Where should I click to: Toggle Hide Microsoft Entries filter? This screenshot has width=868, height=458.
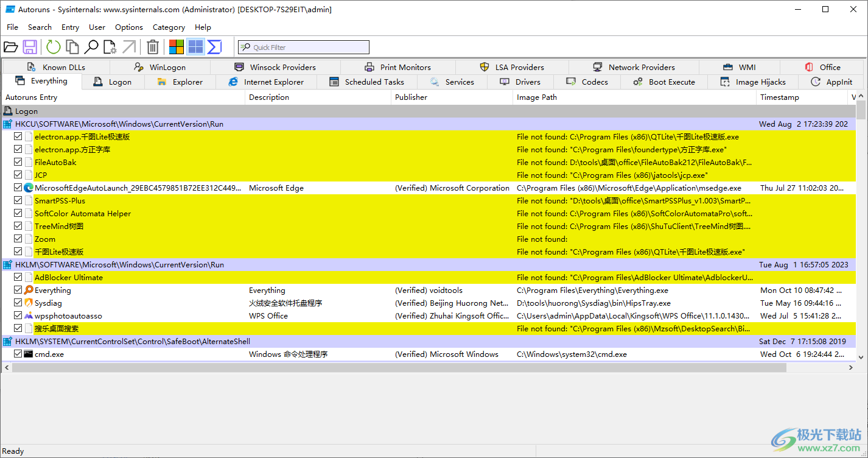coord(177,47)
